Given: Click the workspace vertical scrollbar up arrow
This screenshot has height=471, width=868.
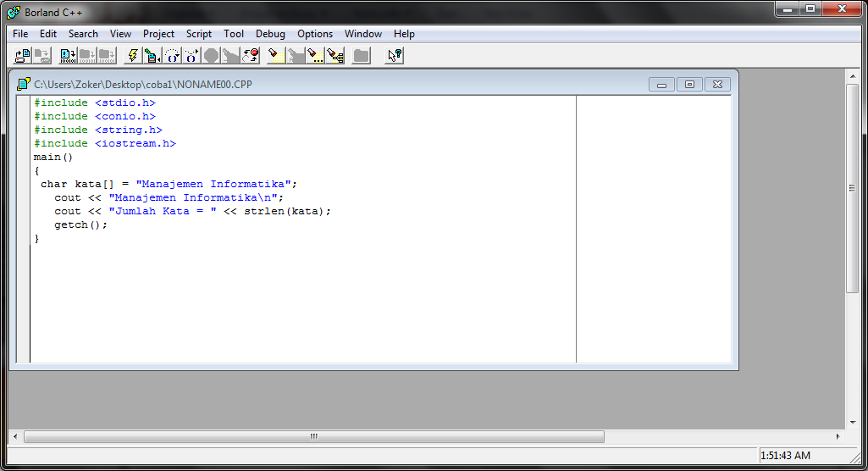Looking at the screenshot, I should (x=853, y=76).
